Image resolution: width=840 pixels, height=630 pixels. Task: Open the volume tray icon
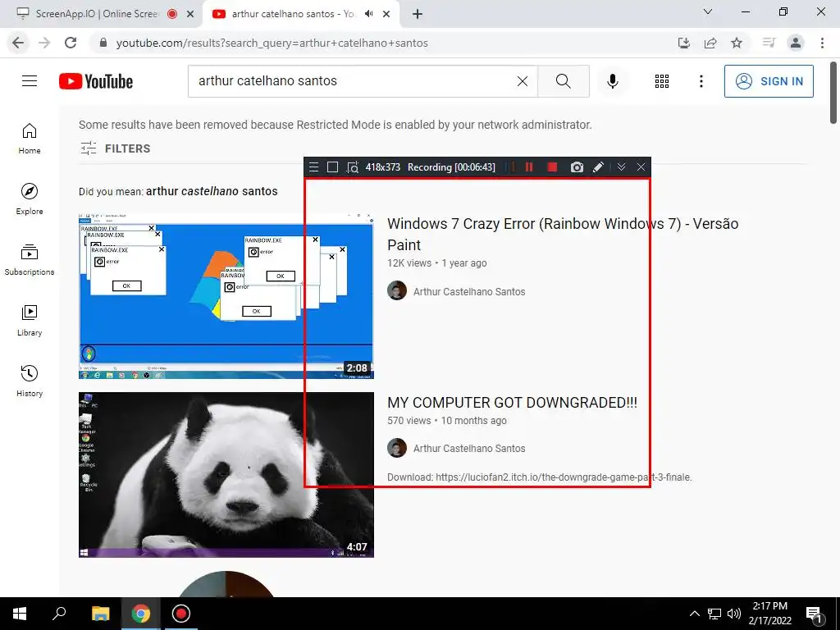[734, 614]
